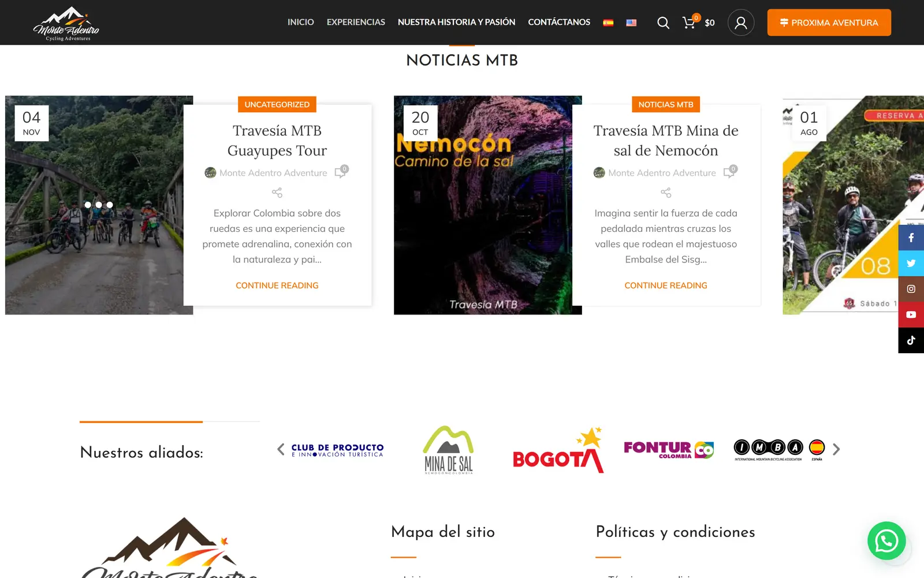Show previous partner logos with left chevron
Screen dimensions: 924x578
tap(281, 449)
